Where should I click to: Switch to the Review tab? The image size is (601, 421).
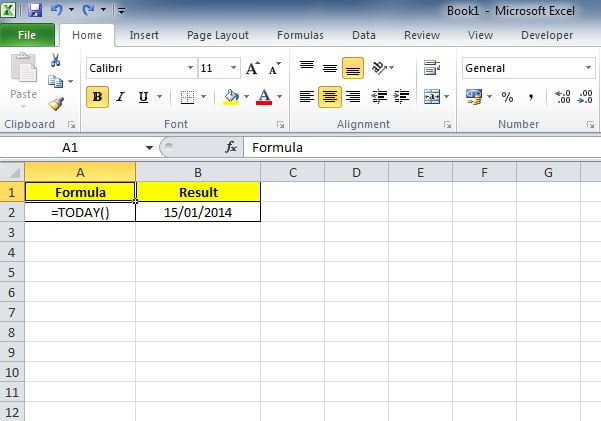pos(422,35)
